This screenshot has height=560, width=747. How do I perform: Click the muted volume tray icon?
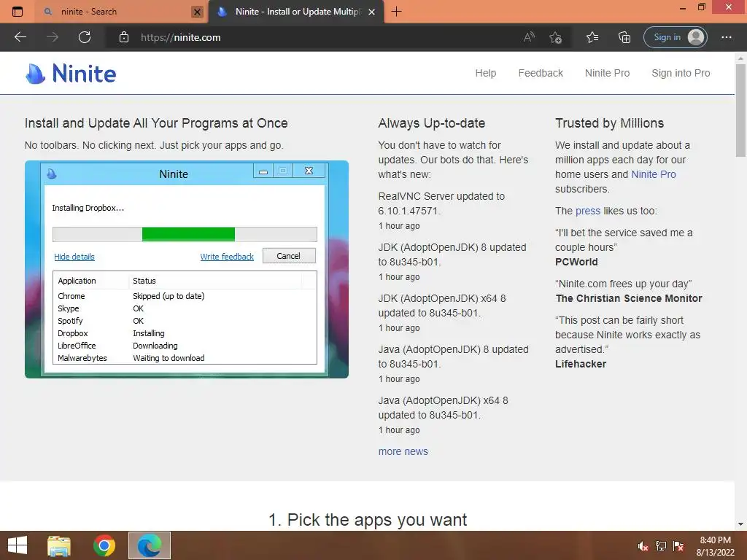tap(643, 546)
